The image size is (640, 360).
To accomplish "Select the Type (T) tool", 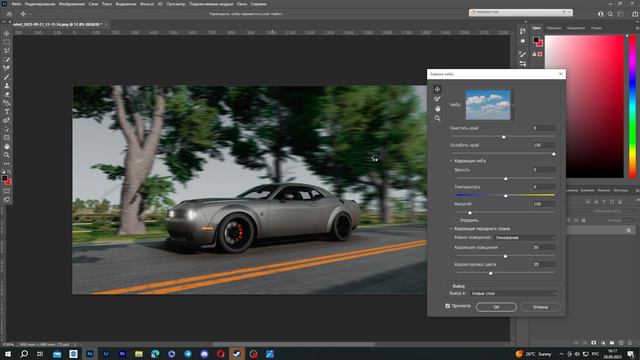I will [x=7, y=112].
